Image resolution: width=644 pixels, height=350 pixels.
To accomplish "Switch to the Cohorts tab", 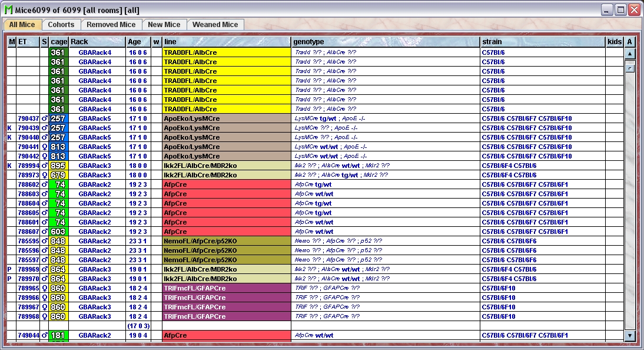I will (61, 25).
